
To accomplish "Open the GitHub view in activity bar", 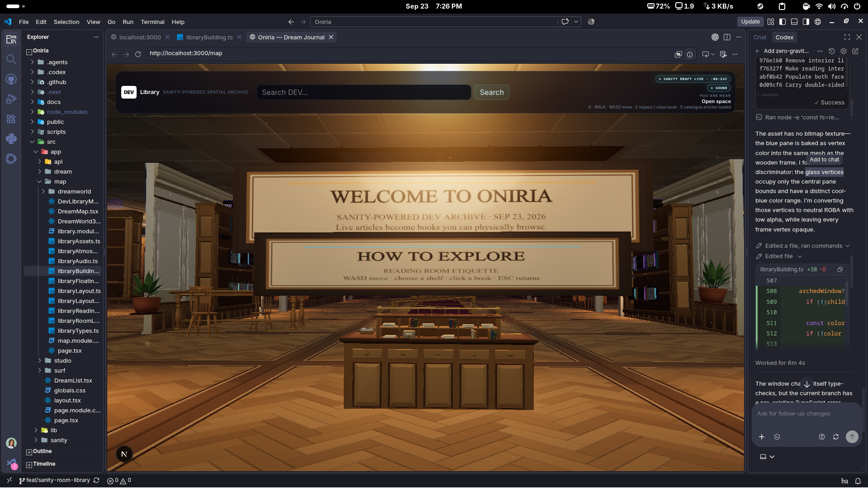I will [x=11, y=79].
